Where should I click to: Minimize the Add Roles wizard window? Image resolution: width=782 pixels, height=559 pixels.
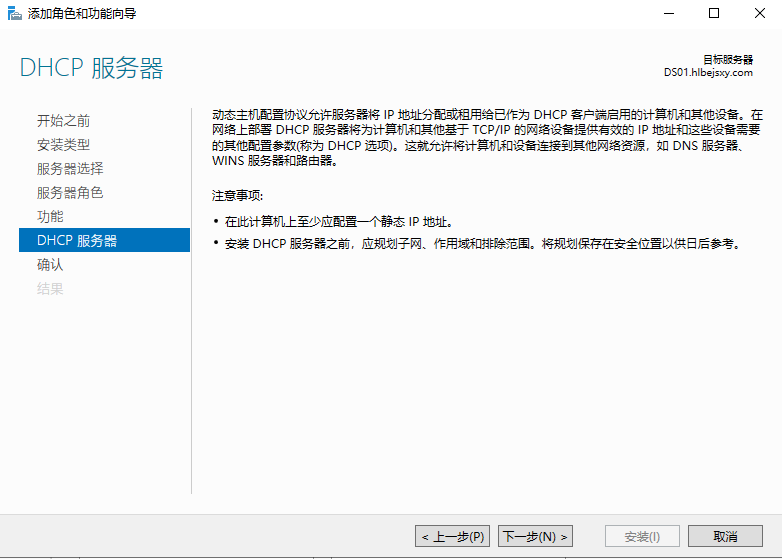(x=667, y=14)
